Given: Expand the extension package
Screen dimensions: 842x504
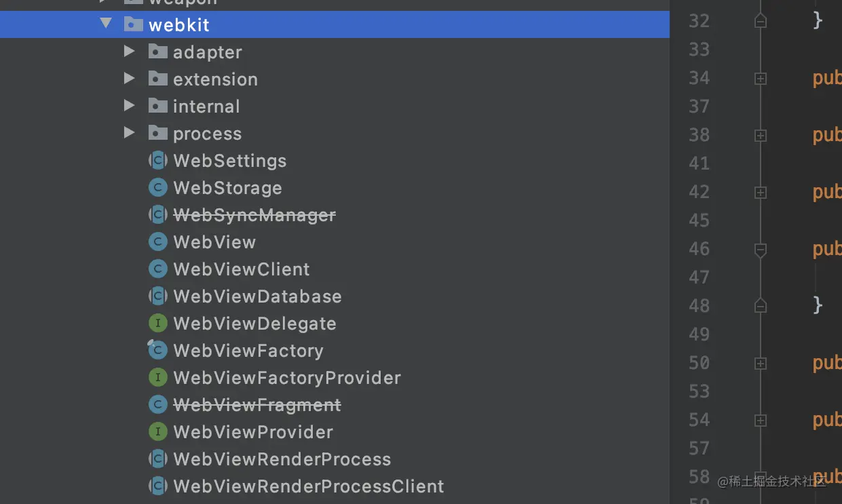Looking at the screenshot, I should (129, 79).
